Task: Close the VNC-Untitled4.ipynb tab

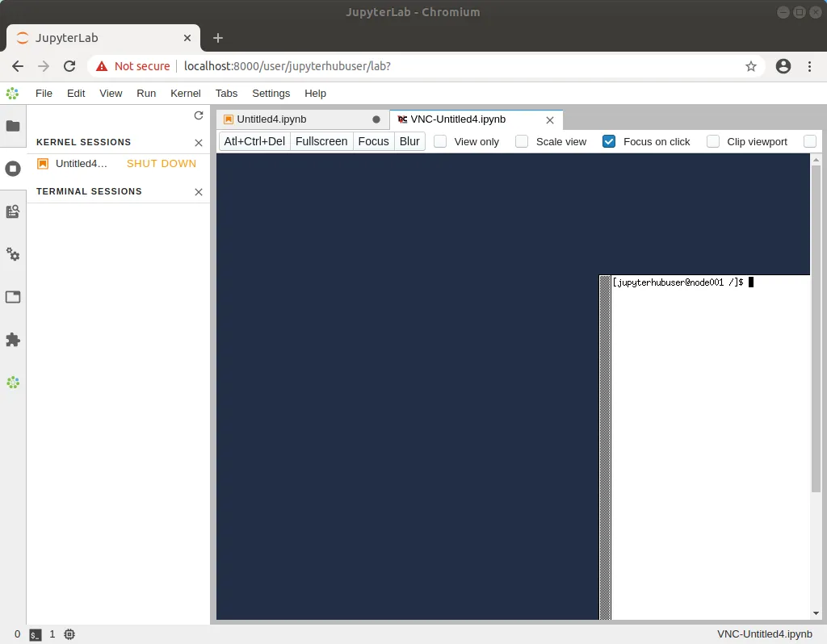Action: tap(549, 120)
